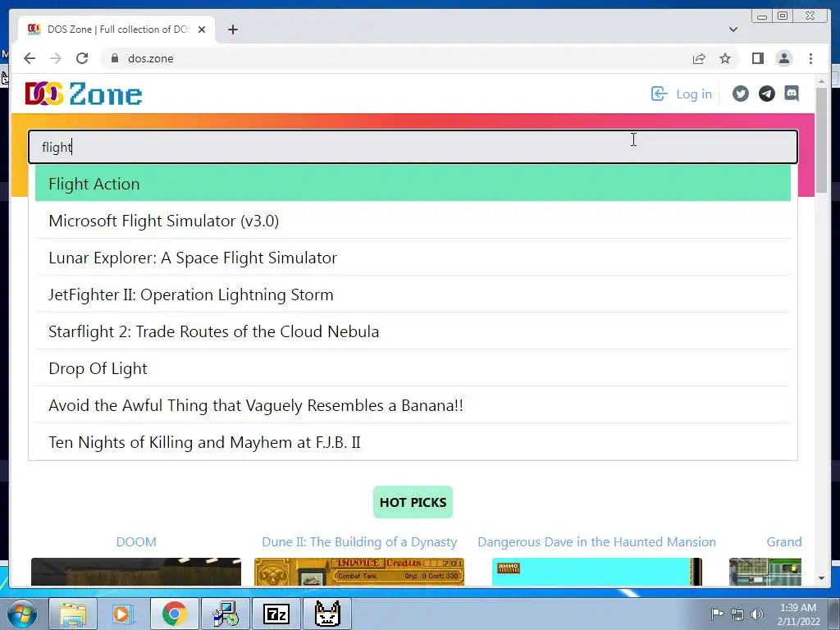Select JetFighter II: Operation Lightning Storm
The image size is (840, 630).
[x=413, y=294]
